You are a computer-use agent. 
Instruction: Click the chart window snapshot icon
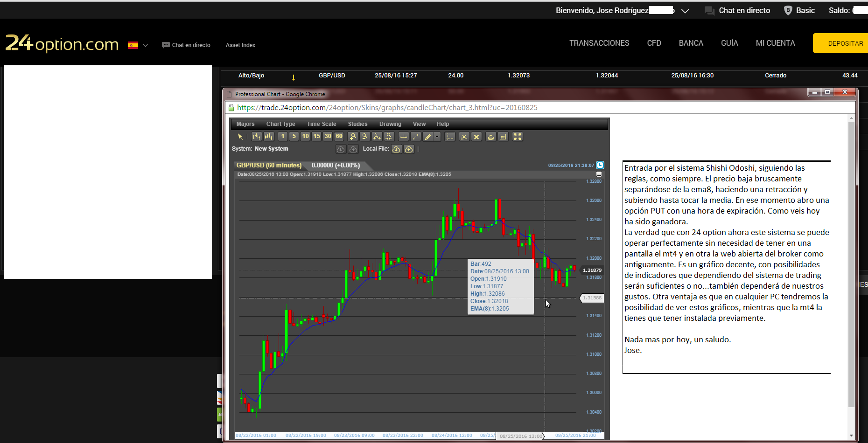tap(503, 137)
